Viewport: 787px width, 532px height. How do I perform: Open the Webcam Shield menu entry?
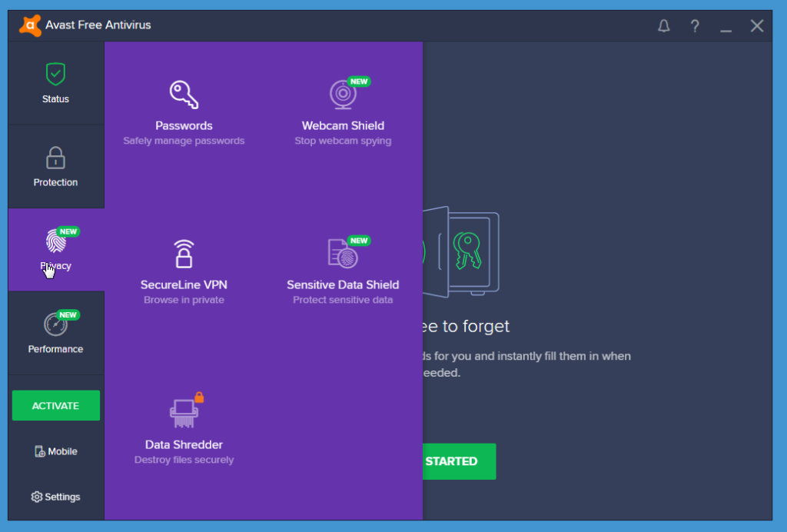tap(343, 113)
